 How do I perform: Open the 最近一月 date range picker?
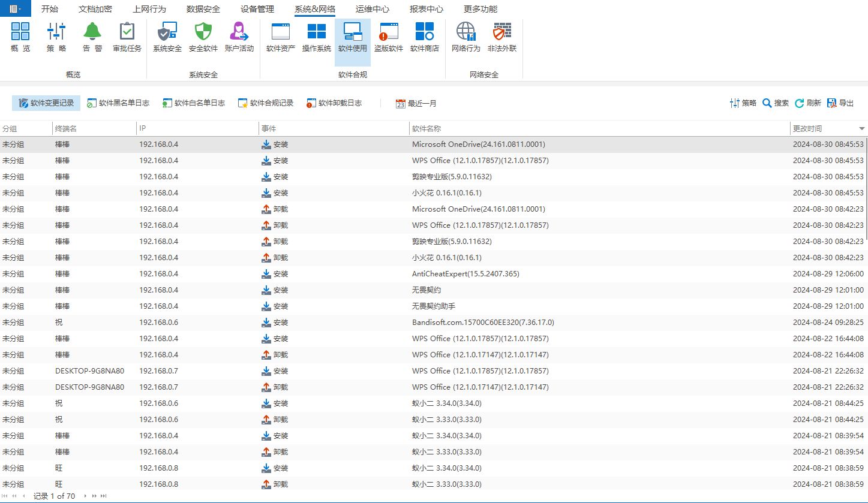(416, 103)
